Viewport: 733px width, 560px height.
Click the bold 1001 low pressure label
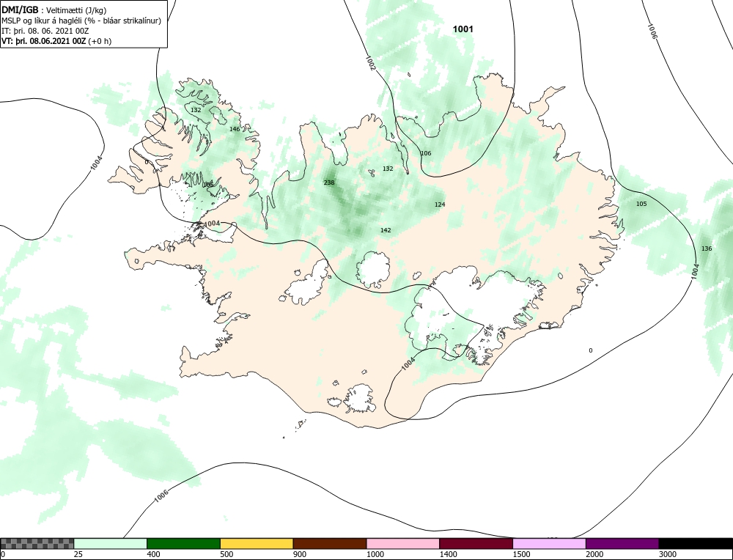(463, 29)
